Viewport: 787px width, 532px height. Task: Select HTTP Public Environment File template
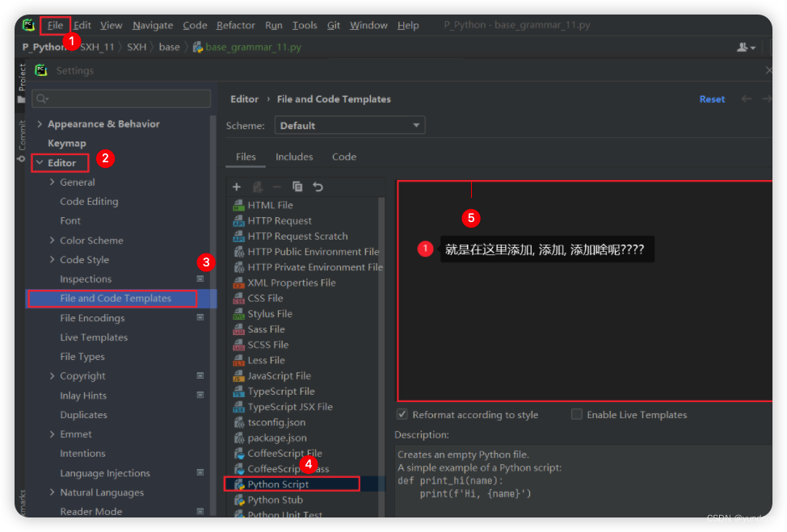click(314, 252)
